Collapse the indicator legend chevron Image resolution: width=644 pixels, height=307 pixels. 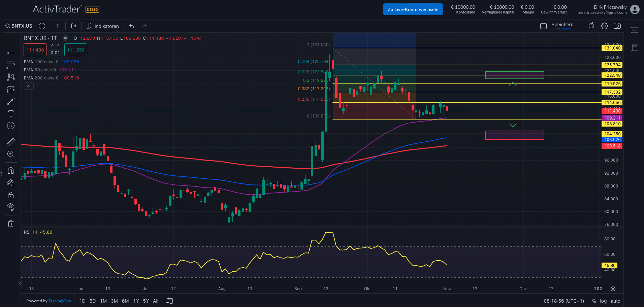29,86
